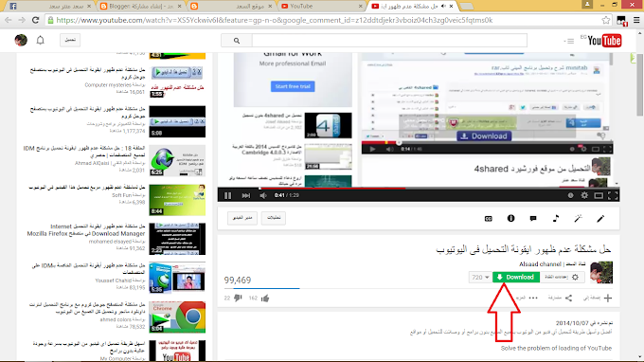Image resolution: width=644 pixels, height=362 pixels.
Task: Open the edit pencil icon
Action: (x=600, y=219)
